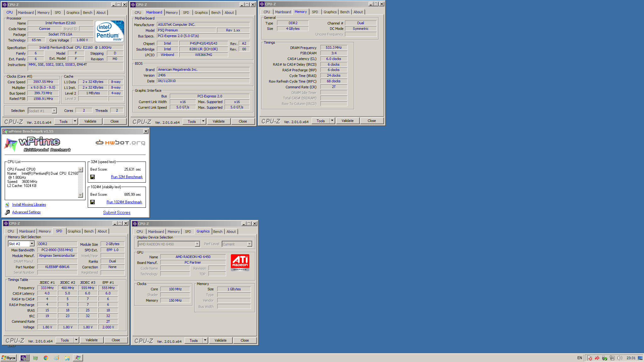Screen dimensions: 644x362
Task: Click Tools button in Graphics window
Action: [194, 340]
